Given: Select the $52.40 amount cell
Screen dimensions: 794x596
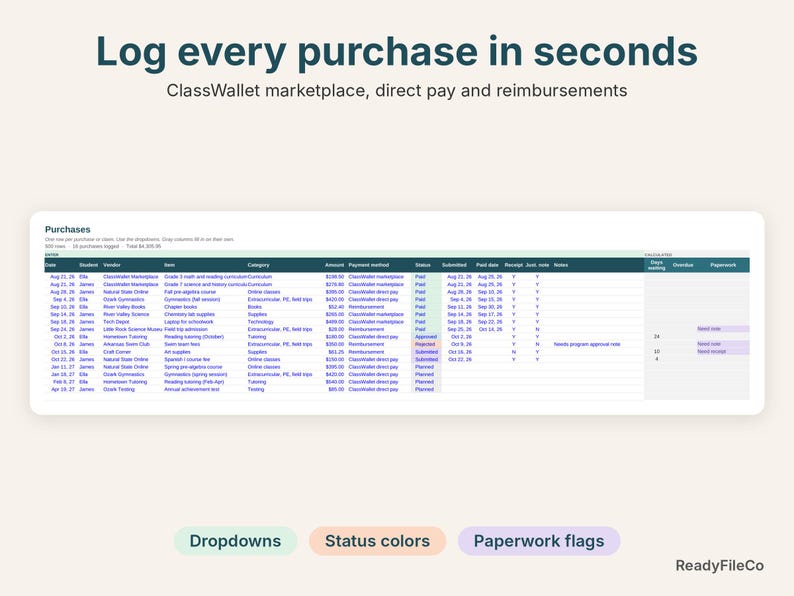Looking at the screenshot, I should tap(336, 307).
